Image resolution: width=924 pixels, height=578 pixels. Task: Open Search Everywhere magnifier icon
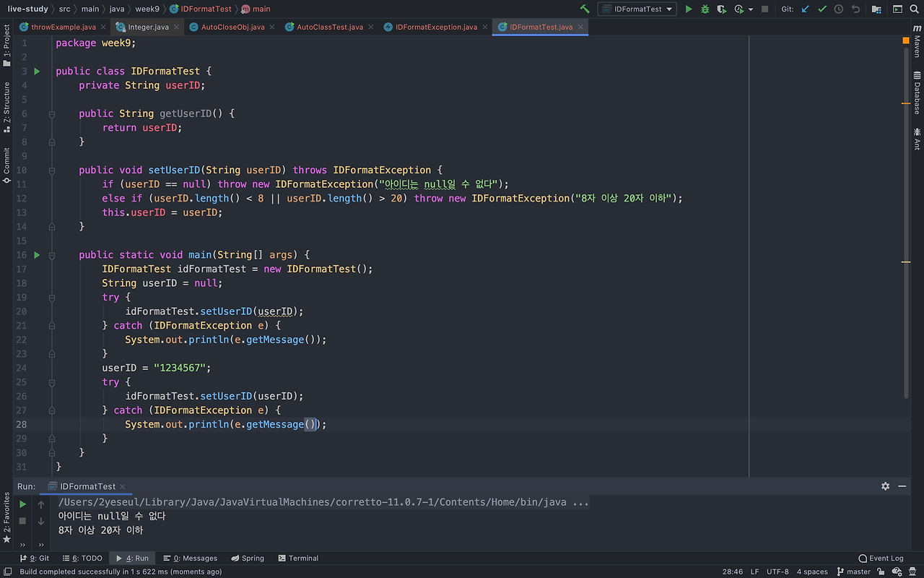914,9
